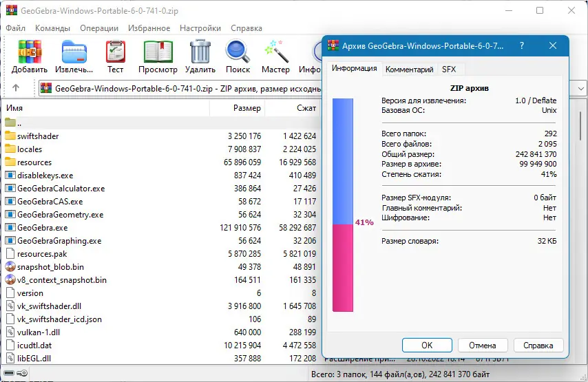Click the vulkan-1.dll file icon

click(x=10, y=332)
